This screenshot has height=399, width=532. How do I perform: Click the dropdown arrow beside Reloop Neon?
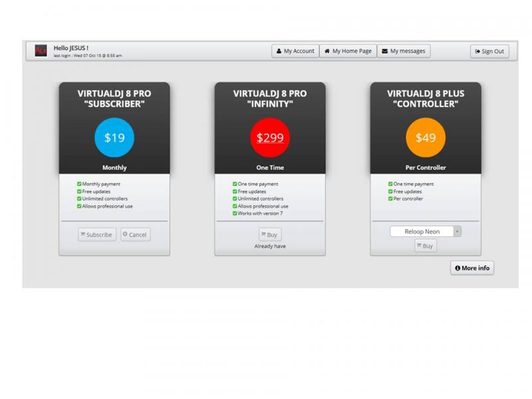458,231
